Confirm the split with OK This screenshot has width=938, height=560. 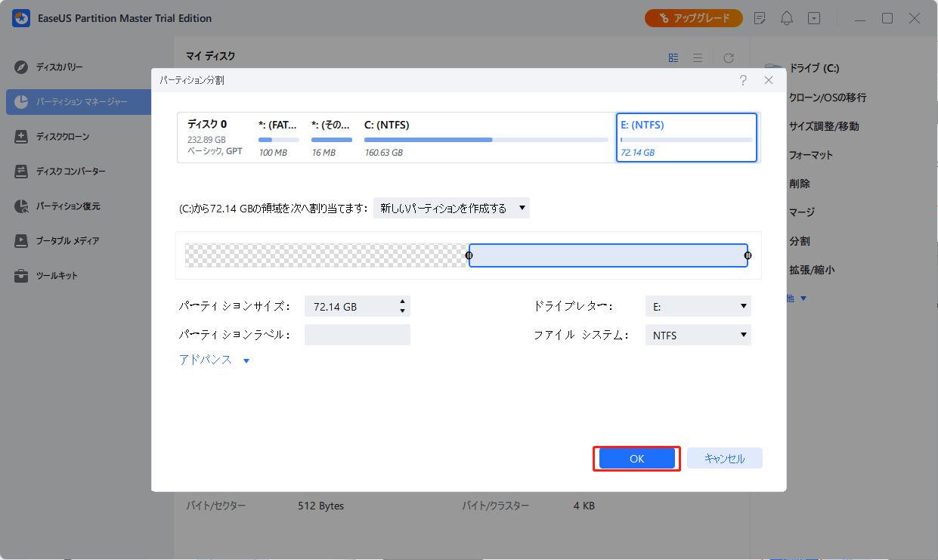(x=636, y=458)
